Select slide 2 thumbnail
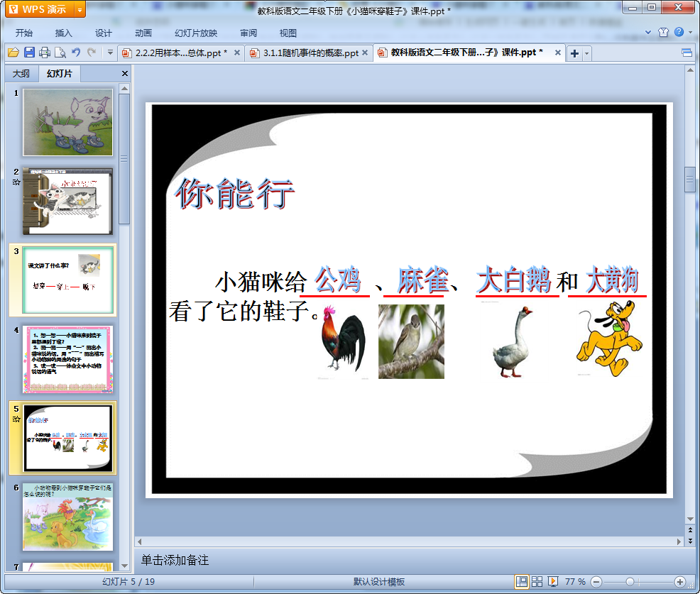The height and width of the screenshot is (594, 700). coord(68,202)
